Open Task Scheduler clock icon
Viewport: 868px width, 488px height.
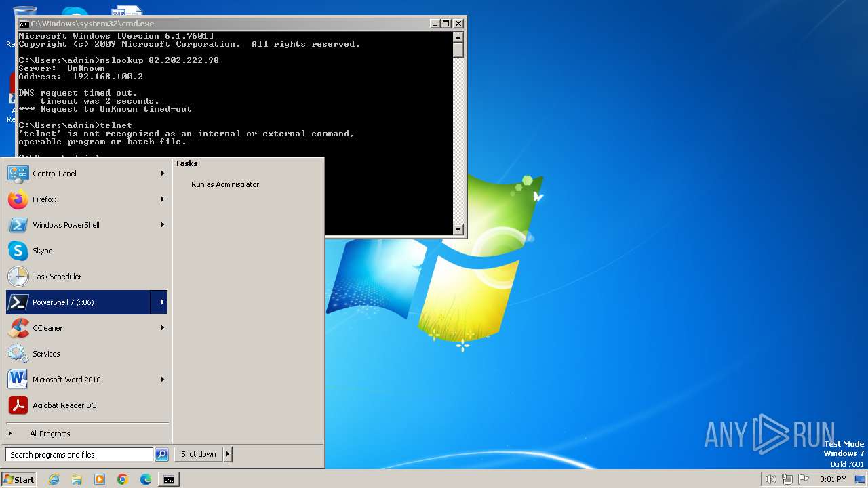point(18,277)
